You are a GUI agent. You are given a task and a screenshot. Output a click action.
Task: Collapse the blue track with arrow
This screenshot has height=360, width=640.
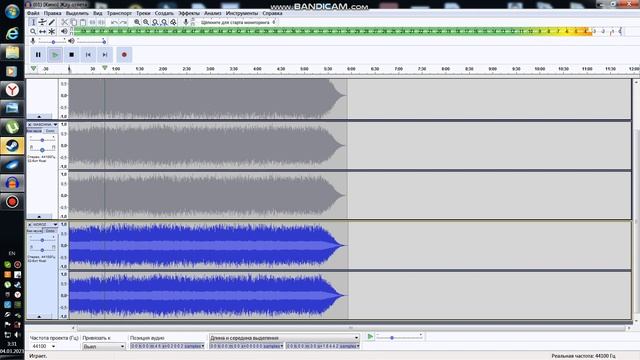click(39, 316)
